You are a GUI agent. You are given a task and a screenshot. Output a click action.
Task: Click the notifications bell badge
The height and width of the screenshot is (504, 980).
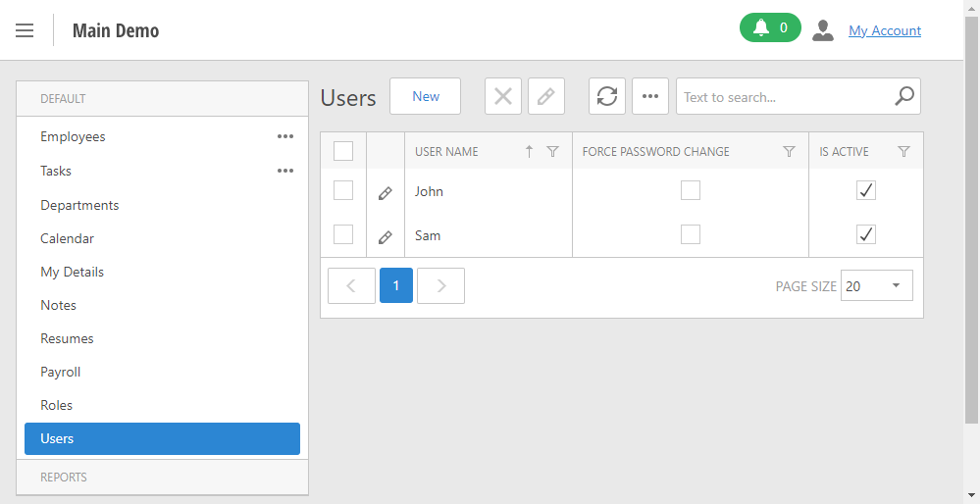(770, 27)
